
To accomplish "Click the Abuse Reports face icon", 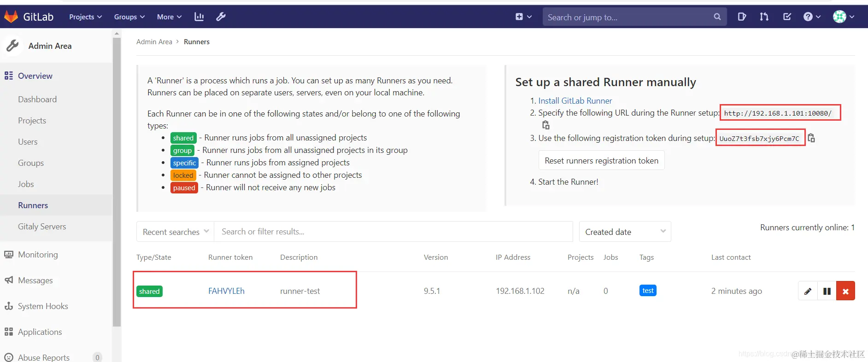I will [x=8, y=357].
